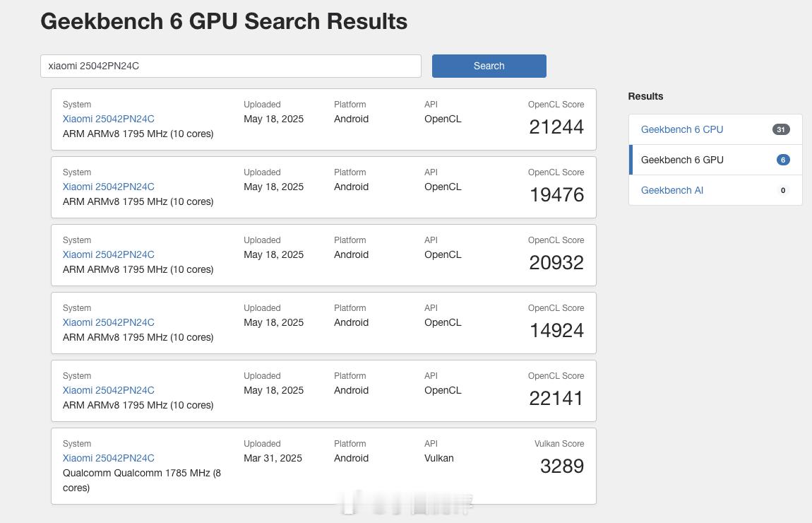Select the OpenCL score 21244
This screenshot has width=812, height=523.
556,127
